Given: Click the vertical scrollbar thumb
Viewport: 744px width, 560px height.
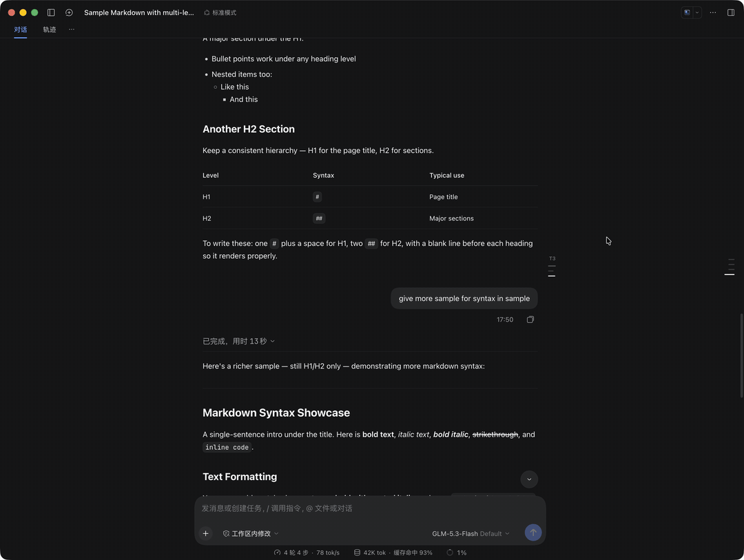Looking at the screenshot, I should click(x=741, y=355).
